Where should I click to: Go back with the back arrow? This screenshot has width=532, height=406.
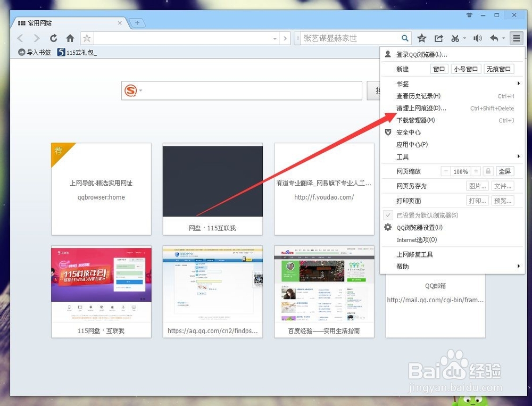(x=20, y=38)
